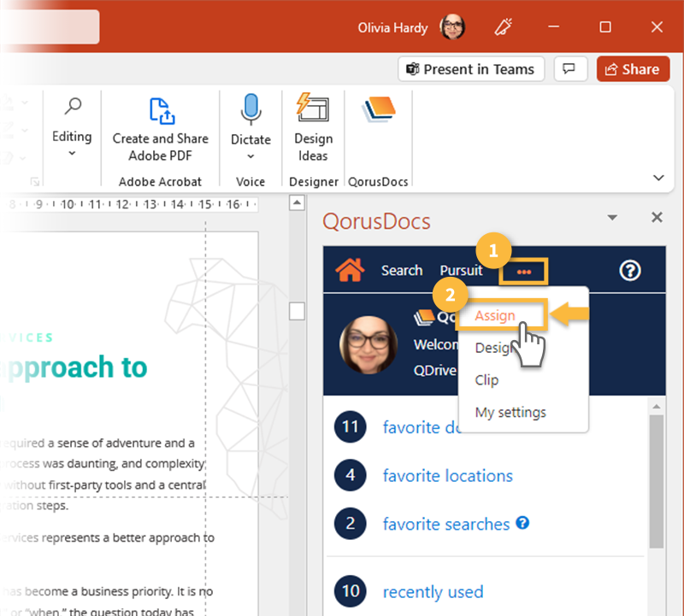Click the slide title text 'approach to'
Screen dimensions: 684x616
point(74,367)
